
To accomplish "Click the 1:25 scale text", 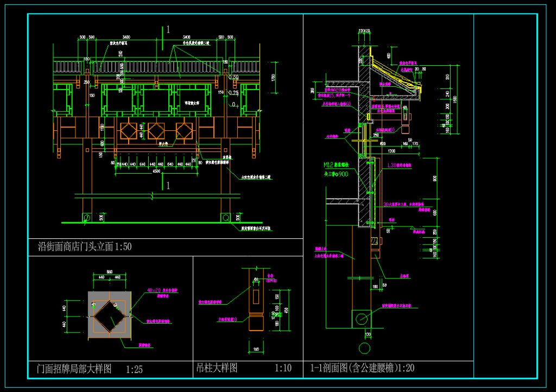I will tap(134, 370).
